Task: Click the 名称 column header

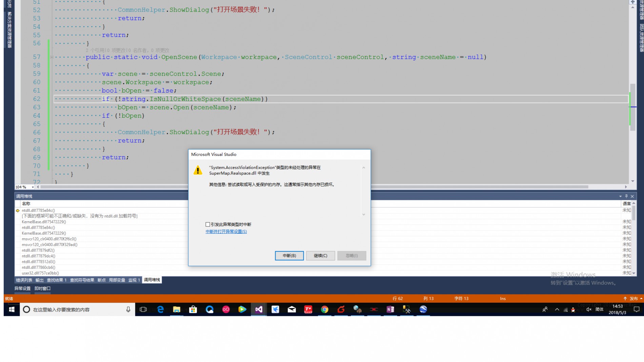Action: 26,204
